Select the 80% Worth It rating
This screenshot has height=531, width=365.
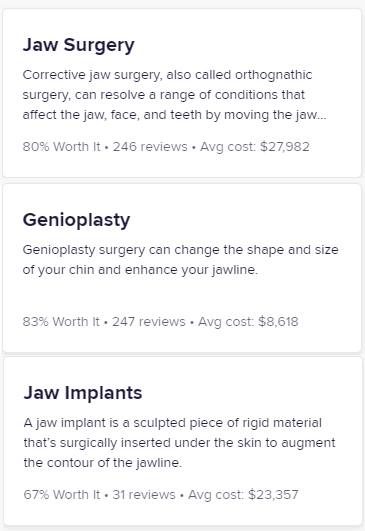coord(62,147)
